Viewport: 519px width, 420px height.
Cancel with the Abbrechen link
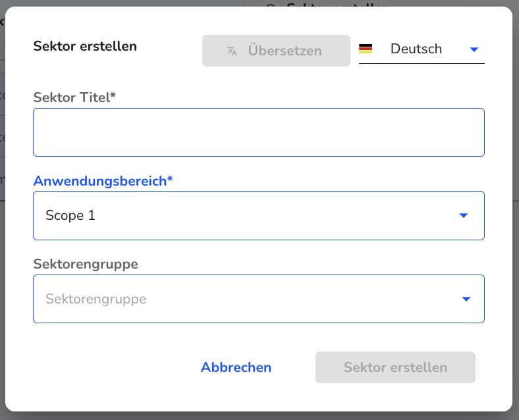tap(236, 367)
